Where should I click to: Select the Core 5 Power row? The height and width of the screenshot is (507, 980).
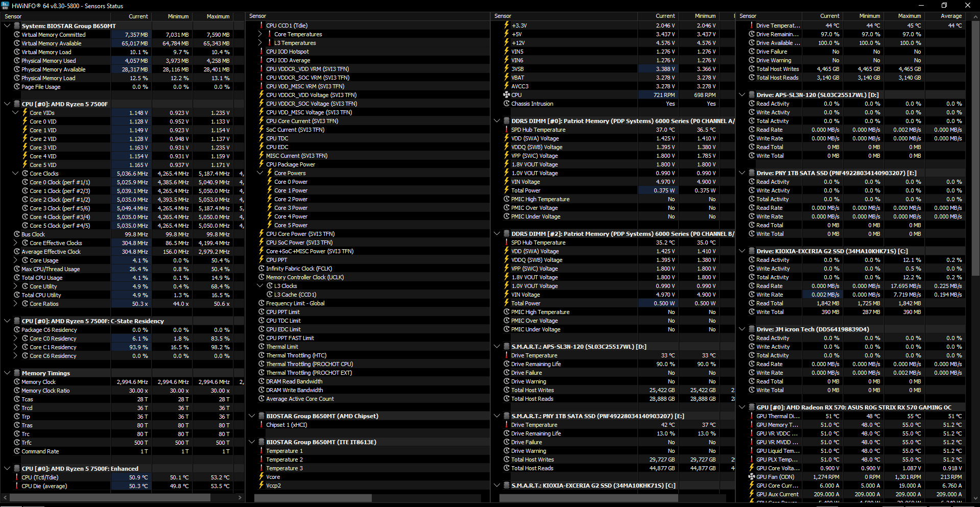pyautogui.click(x=368, y=225)
